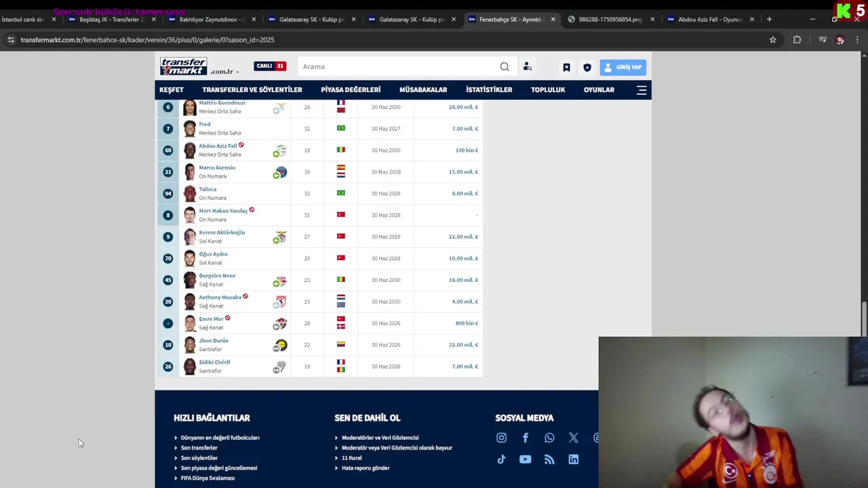Open Kerem Aktürkoğlu player link
Image resolution: width=868 pixels, height=488 pixels.
click(222, 232)
